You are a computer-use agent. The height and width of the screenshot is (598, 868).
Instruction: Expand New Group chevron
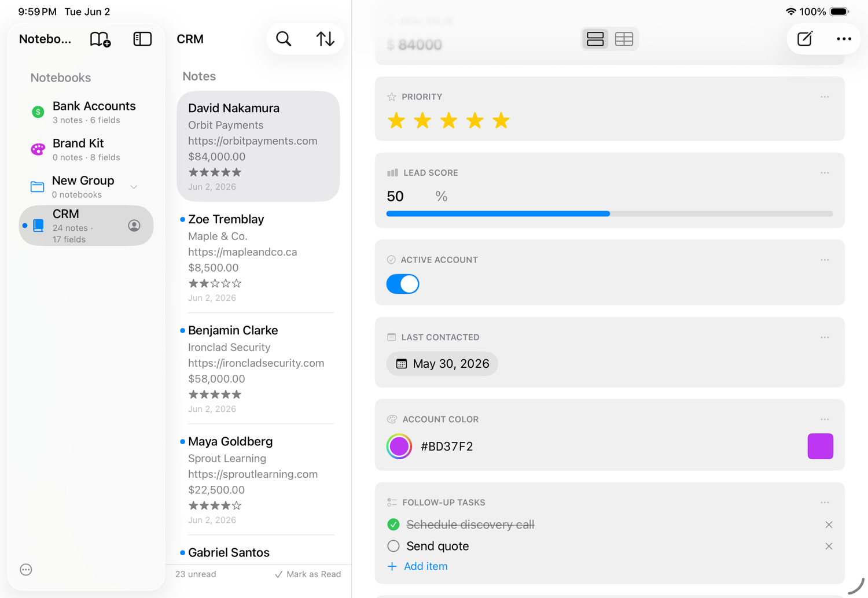tap(134, 187)
